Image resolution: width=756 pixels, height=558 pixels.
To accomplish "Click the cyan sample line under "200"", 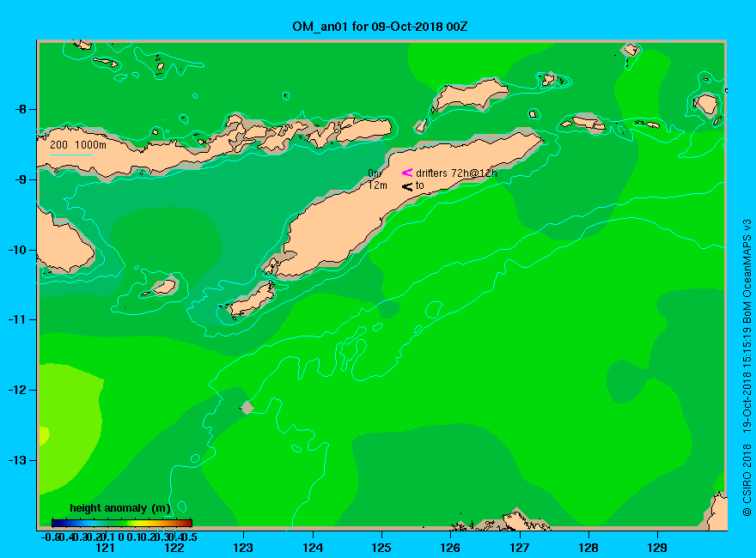I will point(70,155).
